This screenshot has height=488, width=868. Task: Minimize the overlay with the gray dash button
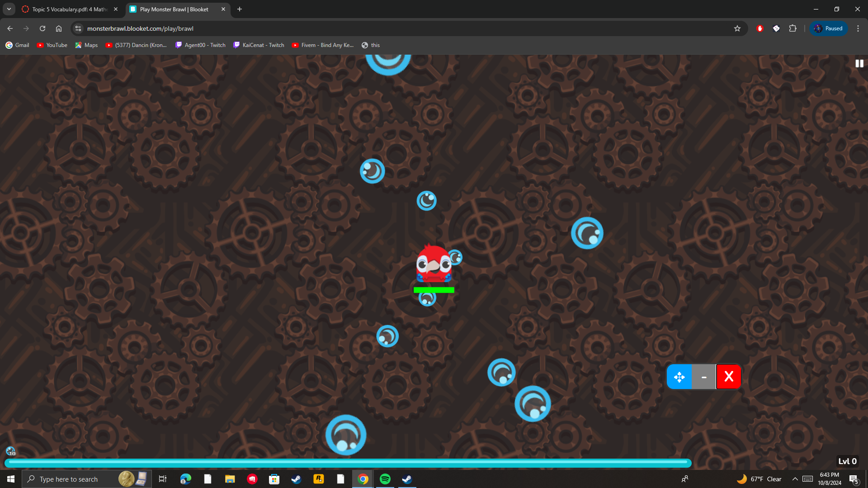(x=704, y=377)
